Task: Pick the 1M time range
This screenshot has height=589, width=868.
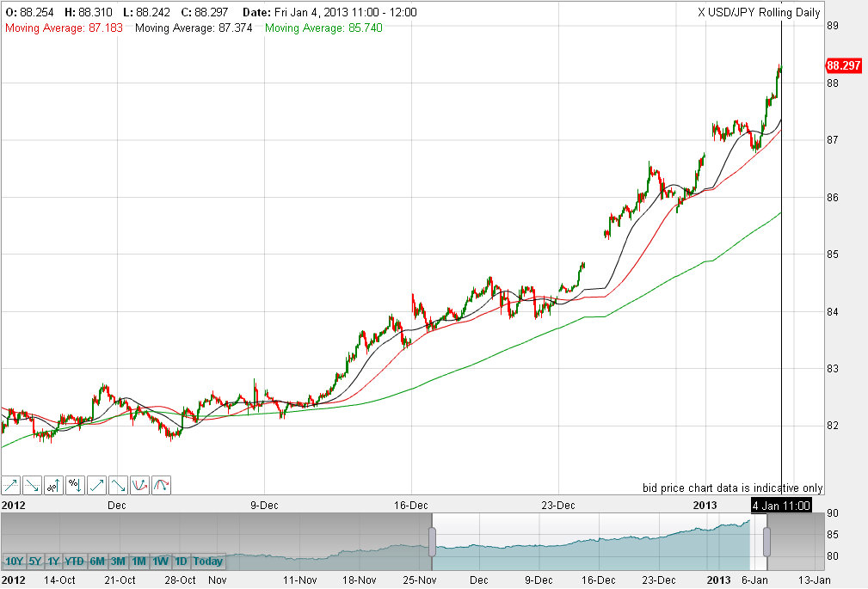Action: click(x=139, y=561)
